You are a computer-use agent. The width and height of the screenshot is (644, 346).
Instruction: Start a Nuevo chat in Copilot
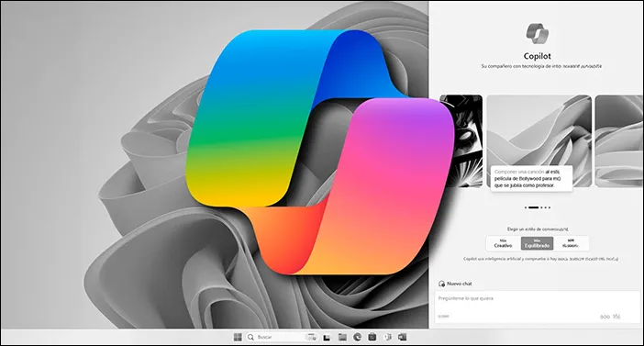(x=455, y=284)
